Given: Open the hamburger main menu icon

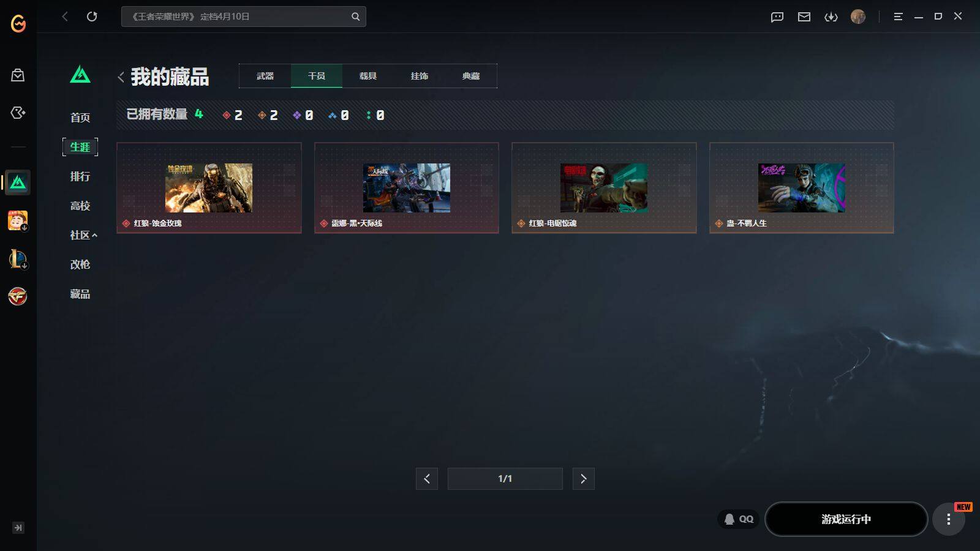Looking at the screenshot, I should 898,17.
